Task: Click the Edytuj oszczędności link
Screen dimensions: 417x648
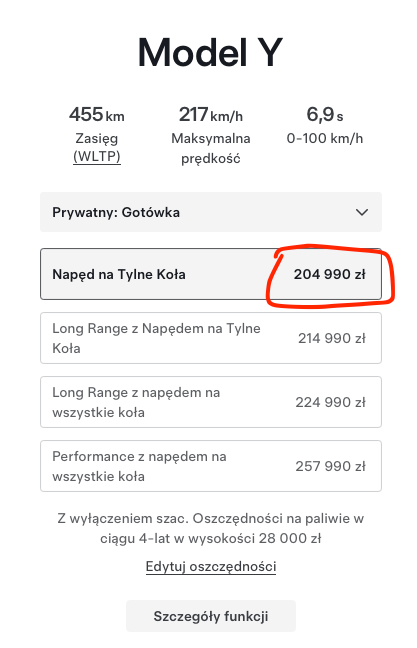Action: [x=211, y=566]
